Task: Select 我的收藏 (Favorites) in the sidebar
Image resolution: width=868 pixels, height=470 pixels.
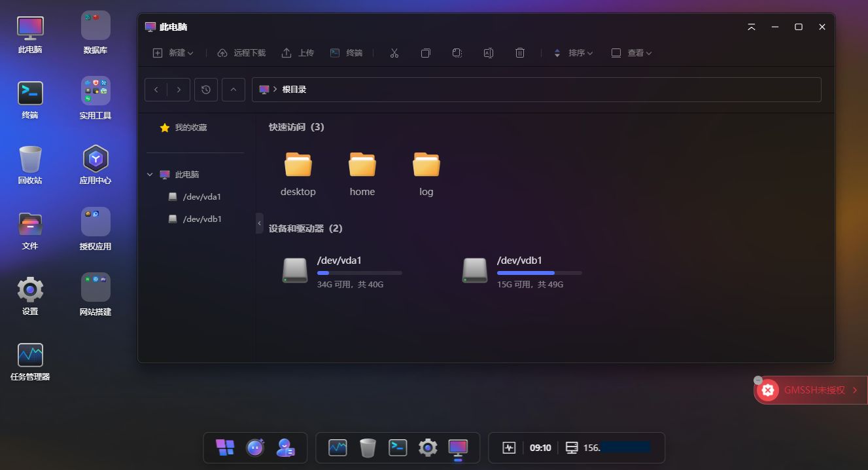Action: click(190, 128)
